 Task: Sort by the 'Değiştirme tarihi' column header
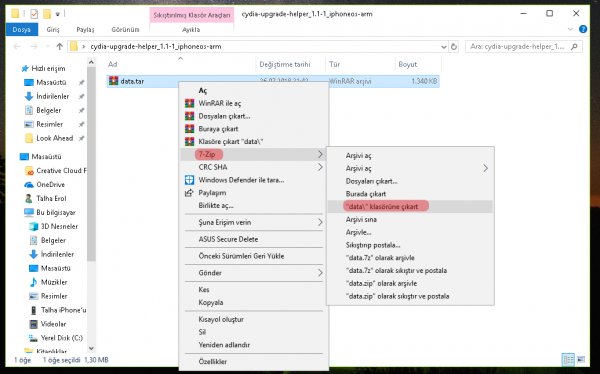(x=290, y=64)
